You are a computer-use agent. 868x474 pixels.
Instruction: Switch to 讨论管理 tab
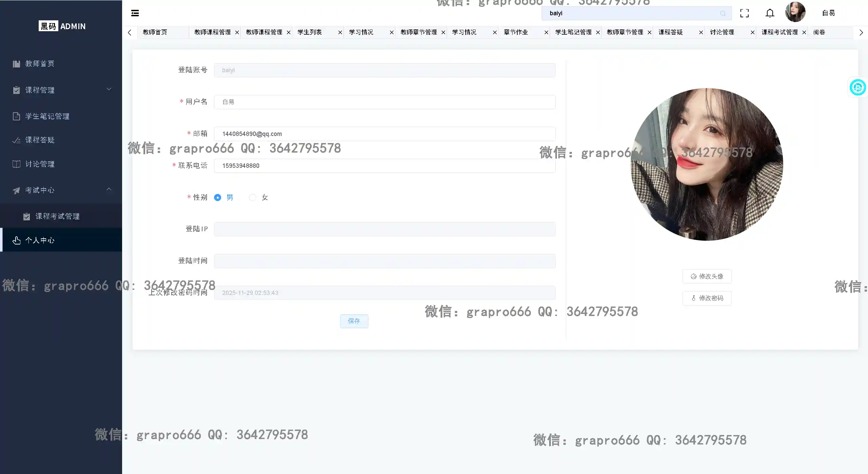tap(722, 32)
